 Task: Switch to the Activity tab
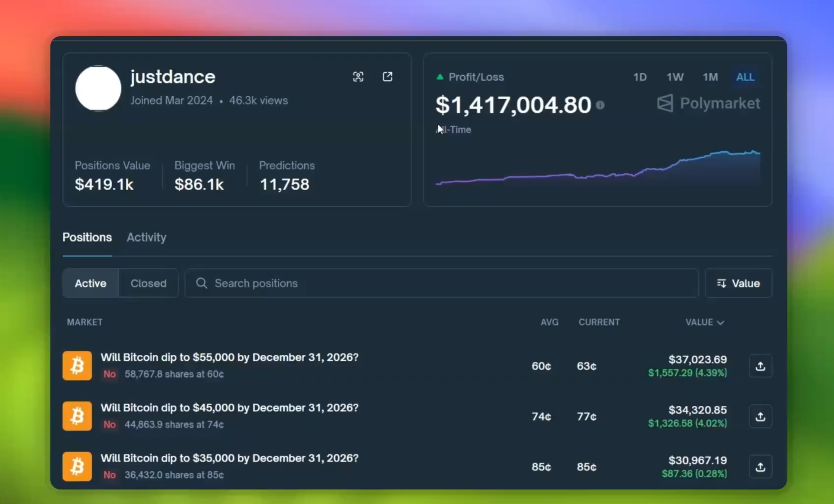point(146,237)
